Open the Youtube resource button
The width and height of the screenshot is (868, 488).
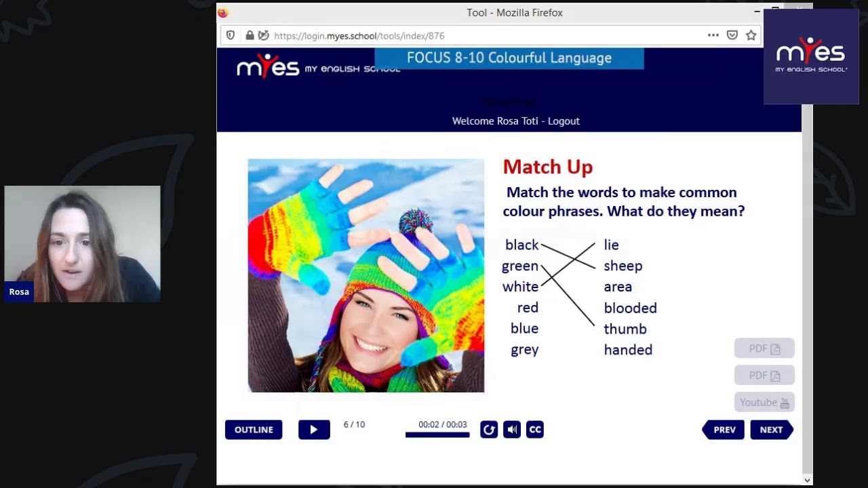coord(764,403)
